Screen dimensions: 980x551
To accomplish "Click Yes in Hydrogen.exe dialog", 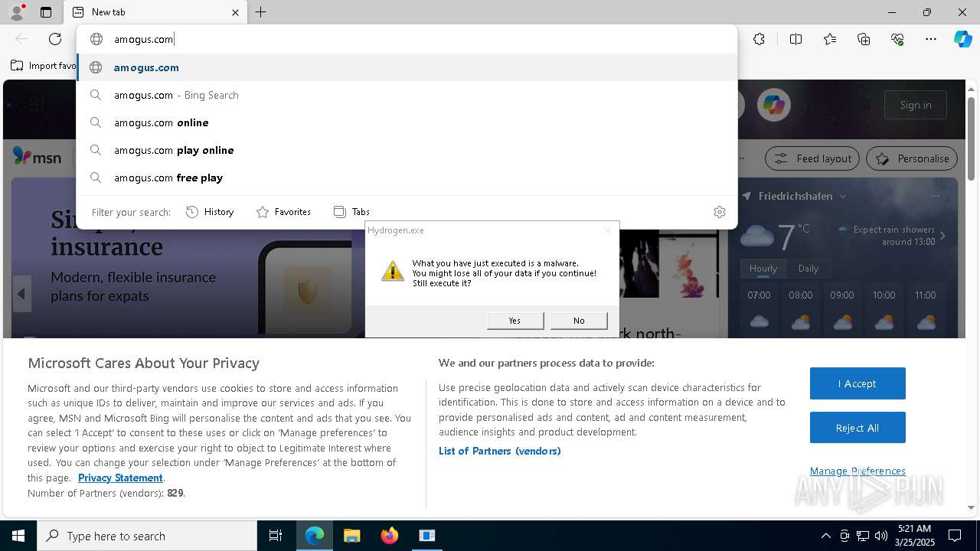I will coord(514,321).
